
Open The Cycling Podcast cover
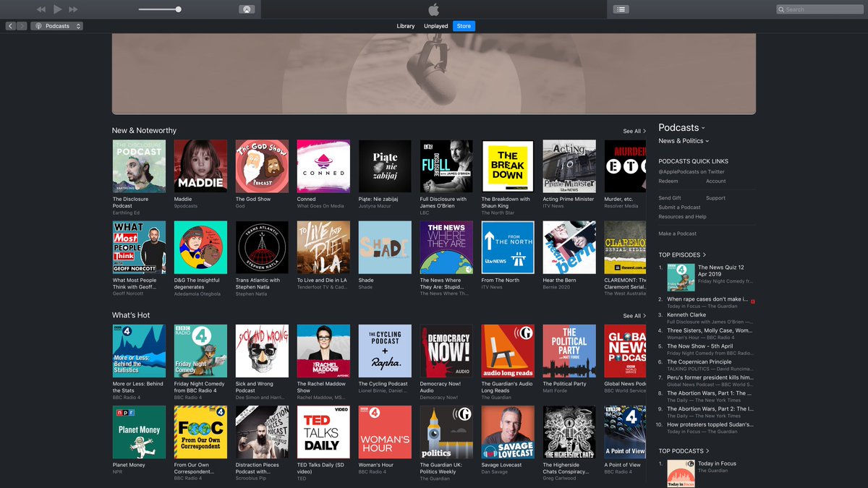385,351
